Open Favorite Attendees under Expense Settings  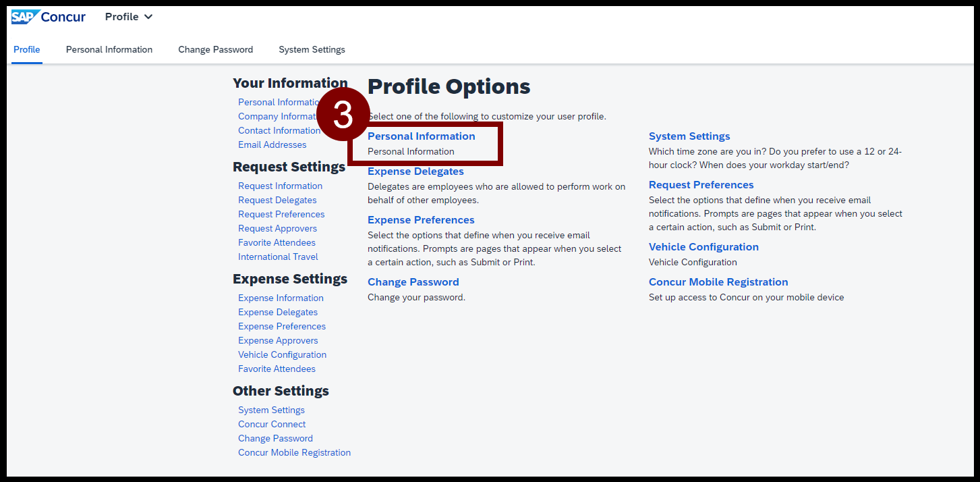tap(277, 369)
